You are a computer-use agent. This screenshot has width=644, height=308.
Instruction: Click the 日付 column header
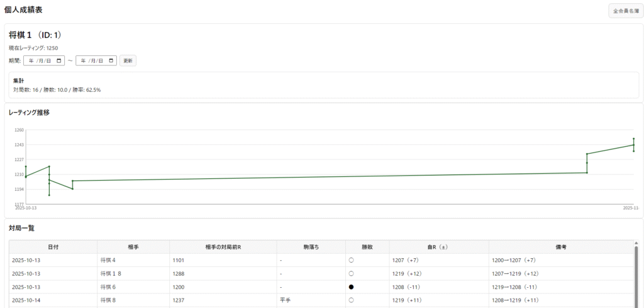[53, 247]
